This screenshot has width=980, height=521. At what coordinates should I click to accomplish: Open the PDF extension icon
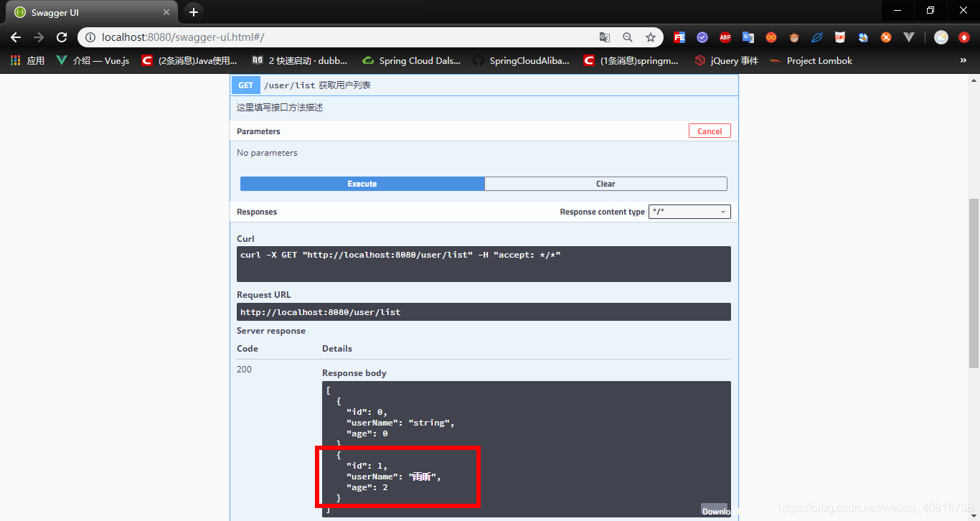tap(840, 37)
